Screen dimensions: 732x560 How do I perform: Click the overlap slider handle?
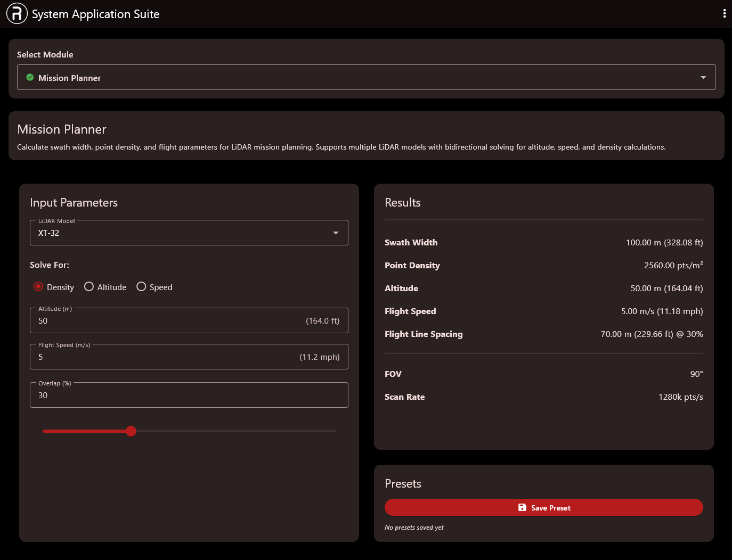pos(131,431)
